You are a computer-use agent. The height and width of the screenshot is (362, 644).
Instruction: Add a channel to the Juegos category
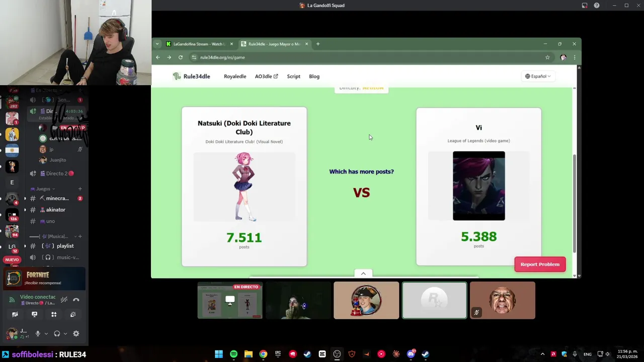pyautogui.click(x=80, y=189)
